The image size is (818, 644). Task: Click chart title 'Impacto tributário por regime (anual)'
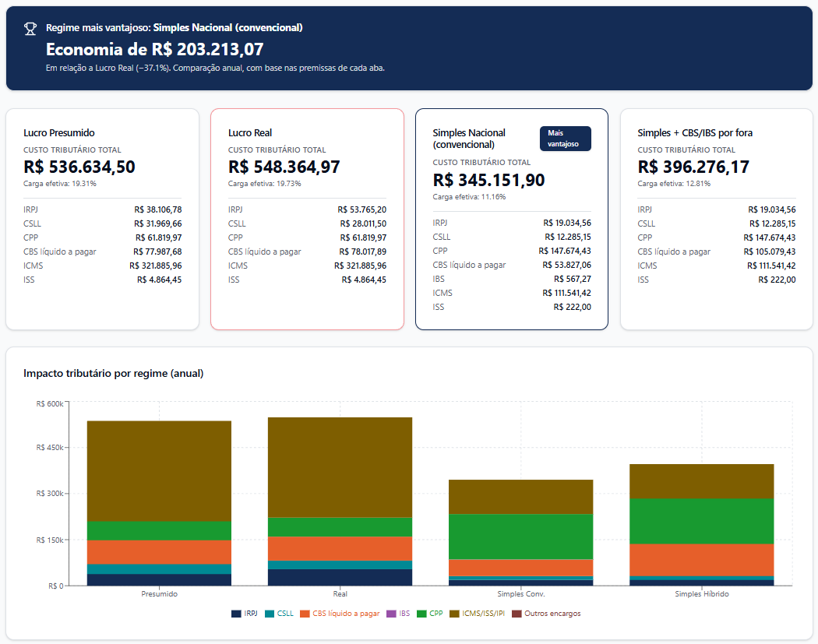(x=113, y=373)
